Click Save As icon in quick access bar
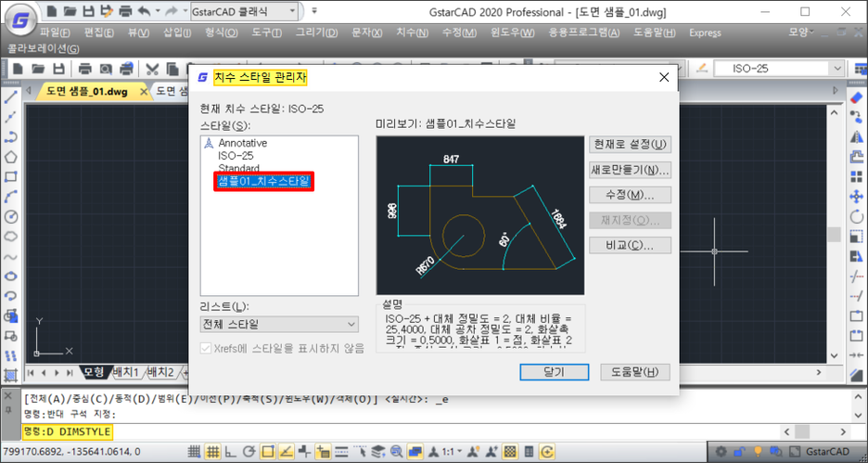 105,11
